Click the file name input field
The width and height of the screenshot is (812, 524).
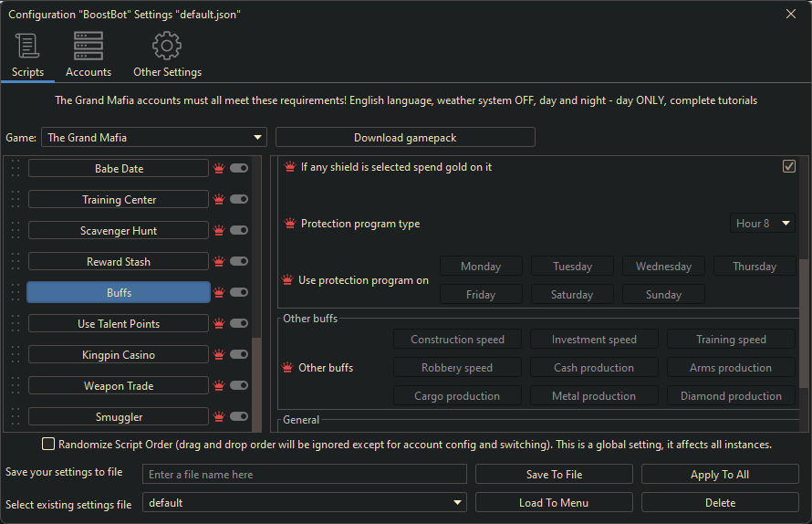point(305,475)
